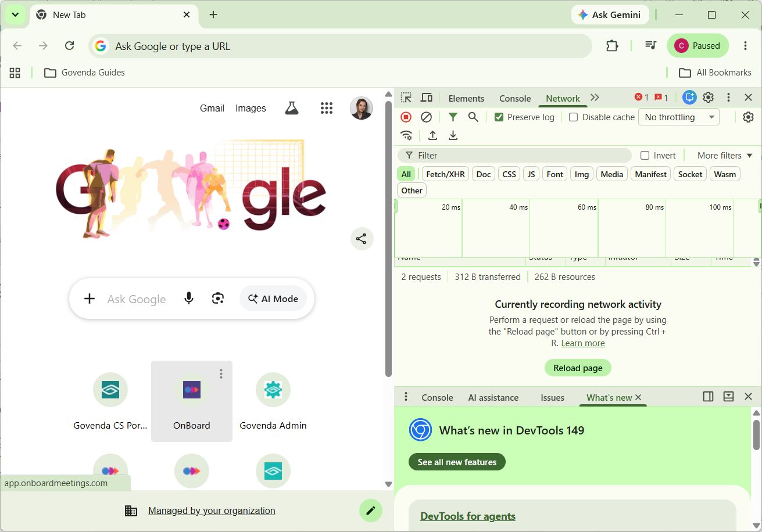Expand the More filters dropdown
This screenshot has height=532, width=762.
pyautogui.click(x=725, y=156)
